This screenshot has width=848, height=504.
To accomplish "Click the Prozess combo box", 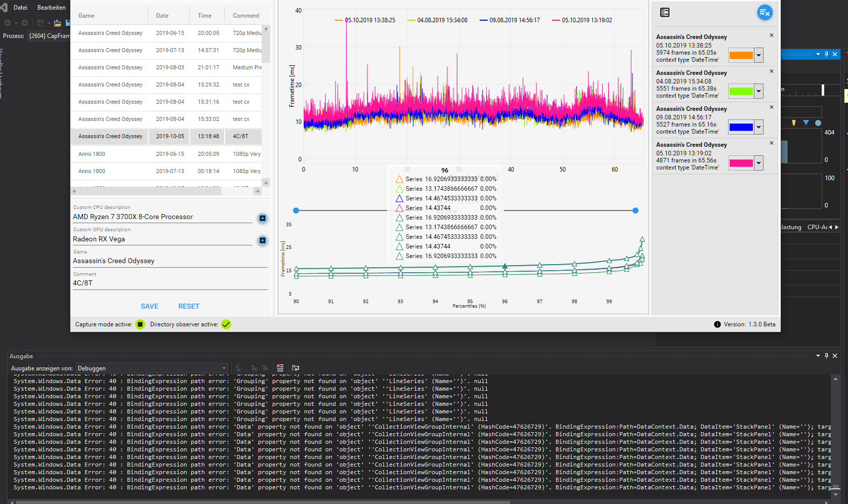I will tap(49, 36).
